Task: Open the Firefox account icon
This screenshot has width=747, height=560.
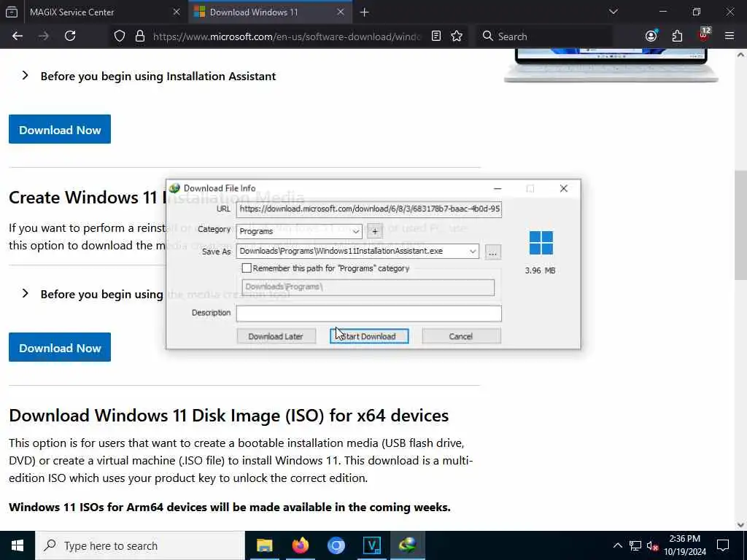Action: [x=651, y=36]
